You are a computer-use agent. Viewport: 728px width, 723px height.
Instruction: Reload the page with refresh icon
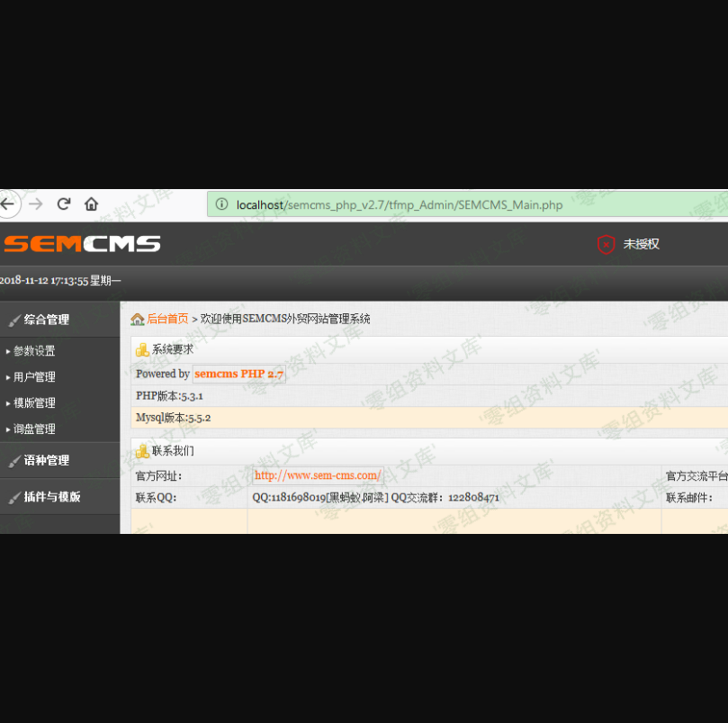[x=64, y=204]
